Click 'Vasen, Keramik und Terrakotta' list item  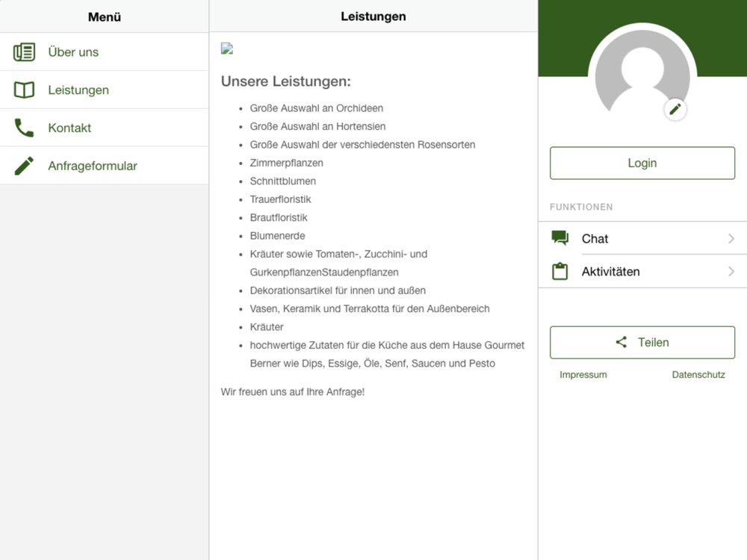tap(370, 308)
